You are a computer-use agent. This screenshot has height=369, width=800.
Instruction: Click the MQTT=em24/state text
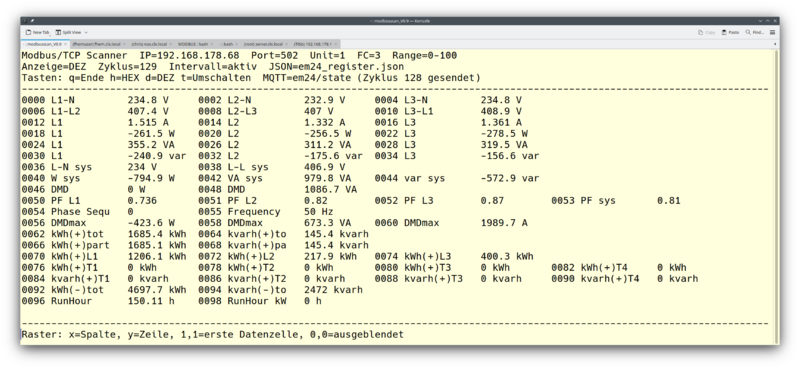(x=307, y=78)
